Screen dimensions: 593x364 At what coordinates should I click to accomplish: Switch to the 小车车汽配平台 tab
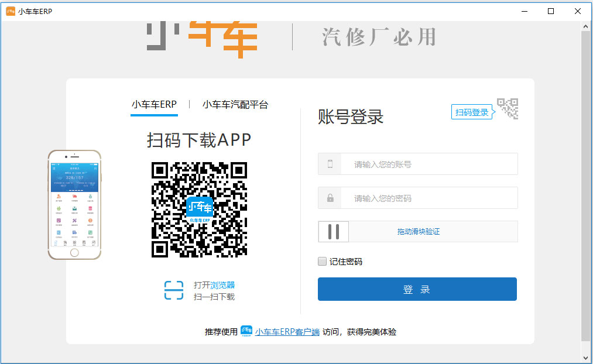[235, 105]
